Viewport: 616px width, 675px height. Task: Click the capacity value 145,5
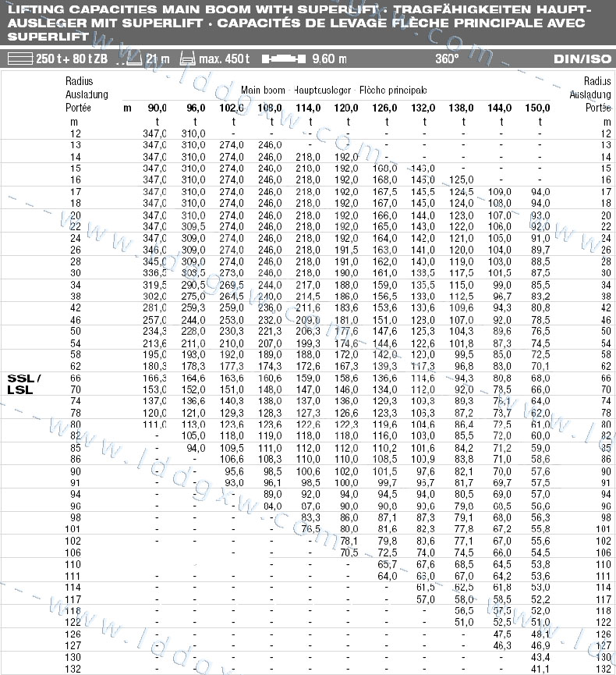pyautogui.click(x=423, y=192)
